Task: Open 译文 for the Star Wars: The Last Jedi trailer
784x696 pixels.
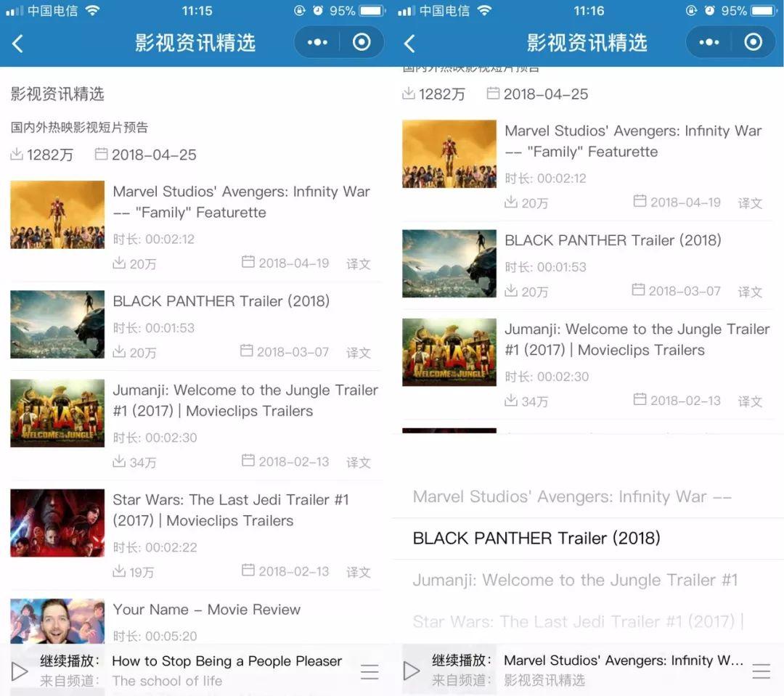Action: (359, 572)
